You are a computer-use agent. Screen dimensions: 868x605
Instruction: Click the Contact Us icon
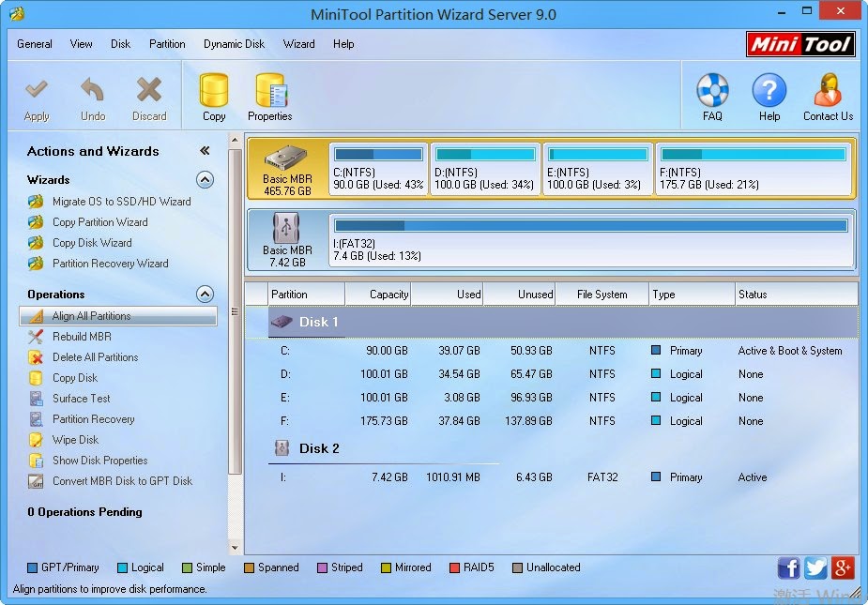point(828,90)
